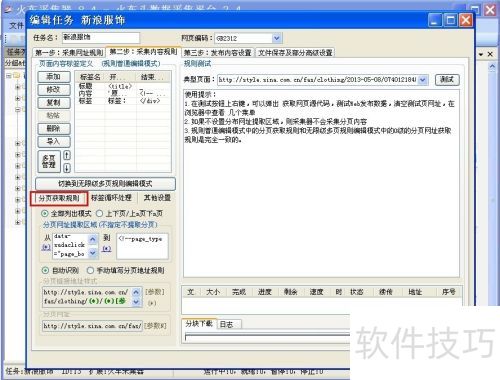Collapse the root node of background task tree
Screen dimensions: 500x380
click(x=9, y=76)
